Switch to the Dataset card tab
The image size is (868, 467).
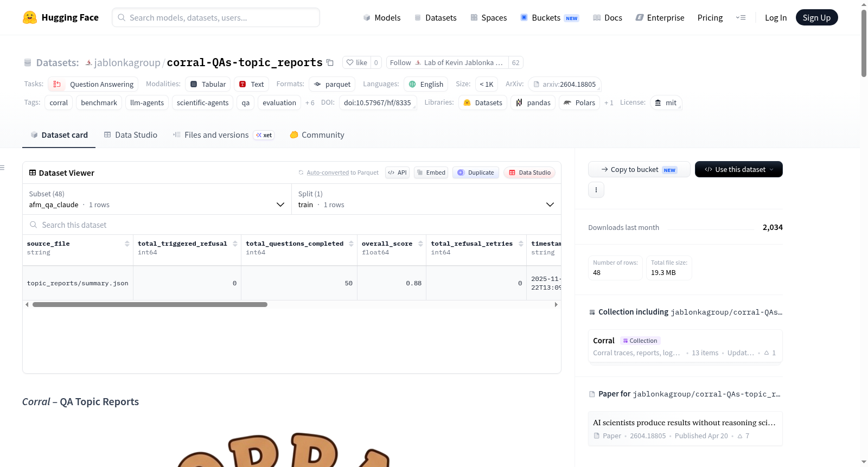tap(59, 135)
